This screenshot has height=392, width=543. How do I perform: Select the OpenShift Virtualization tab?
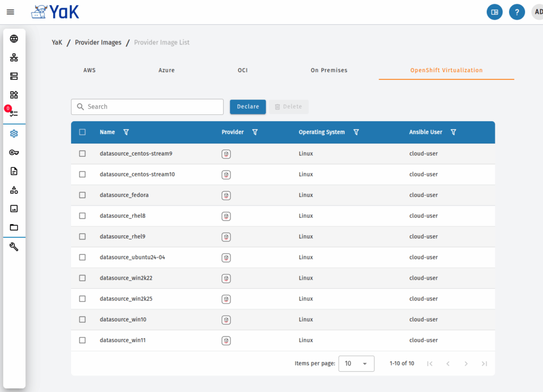(446, 70)
